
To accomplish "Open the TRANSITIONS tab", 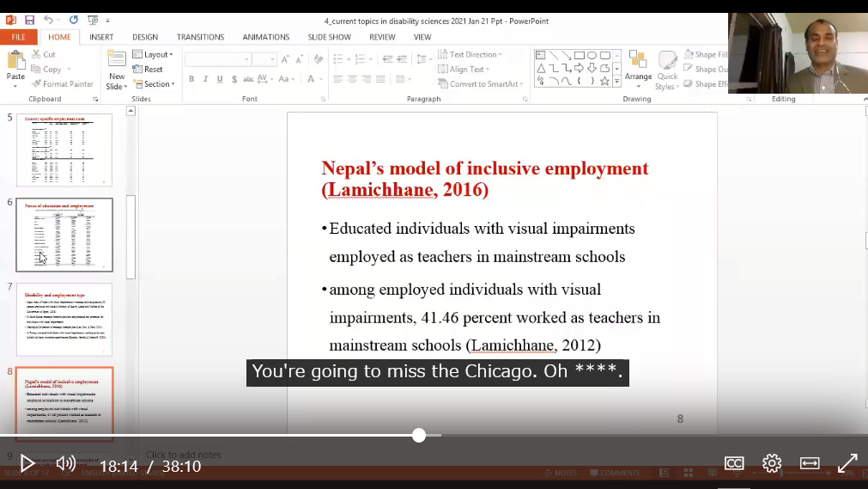I will tap(200, 37).
